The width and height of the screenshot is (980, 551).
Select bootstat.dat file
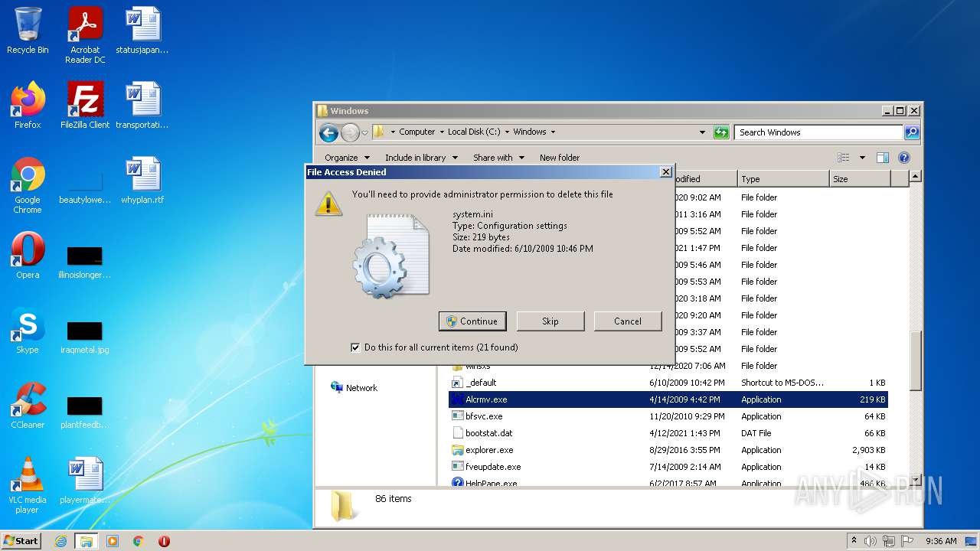click(668, 433)
